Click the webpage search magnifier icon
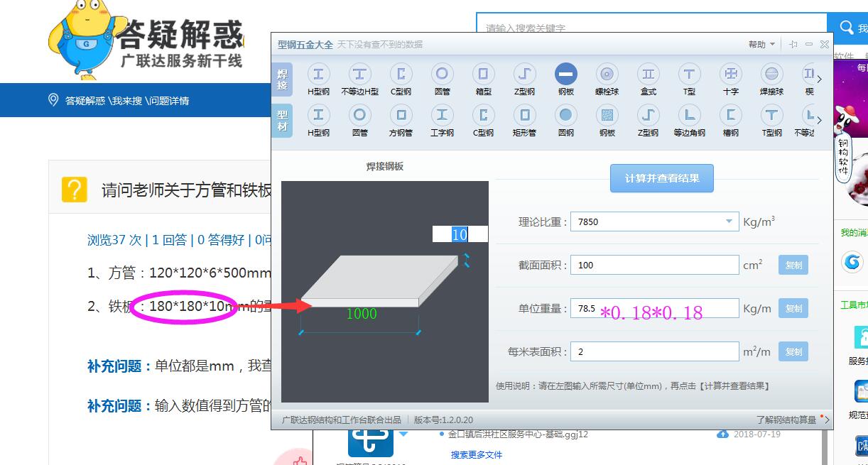868x465 pixels. click(847, 28)
